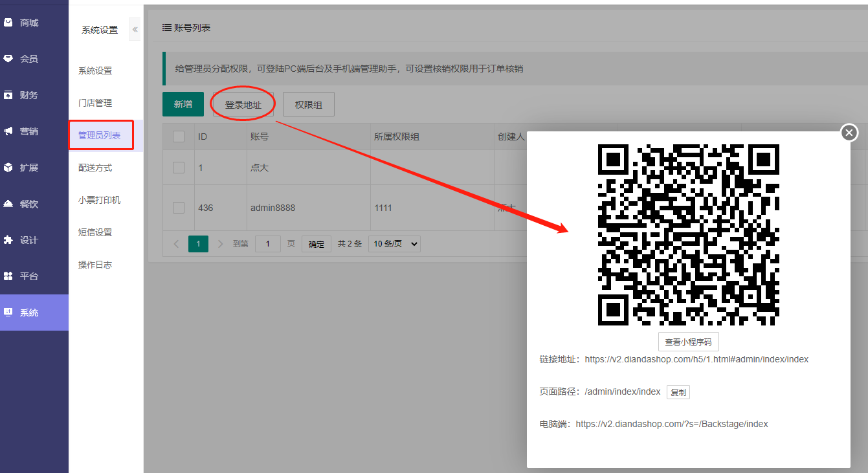Click 查看小程序码 button
The width and height of the screenshot is (868, 473).
click(688, 342)
